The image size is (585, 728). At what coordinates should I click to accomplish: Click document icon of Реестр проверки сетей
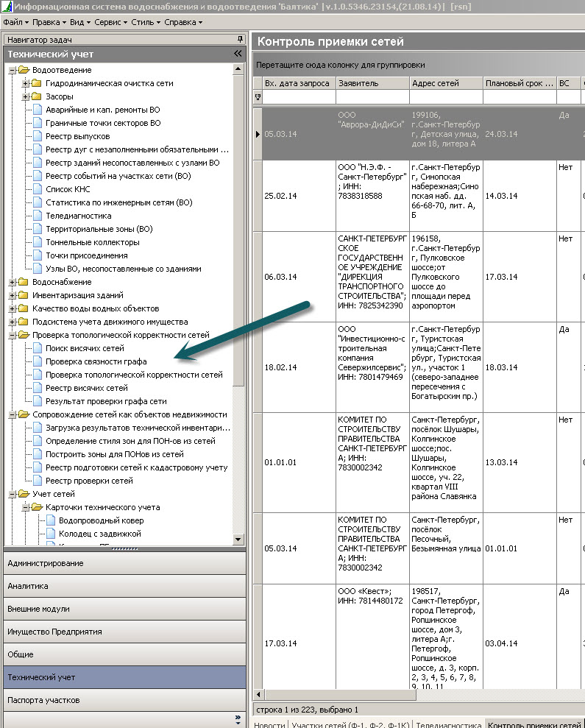pyautogui.click(x=37, y=481)
